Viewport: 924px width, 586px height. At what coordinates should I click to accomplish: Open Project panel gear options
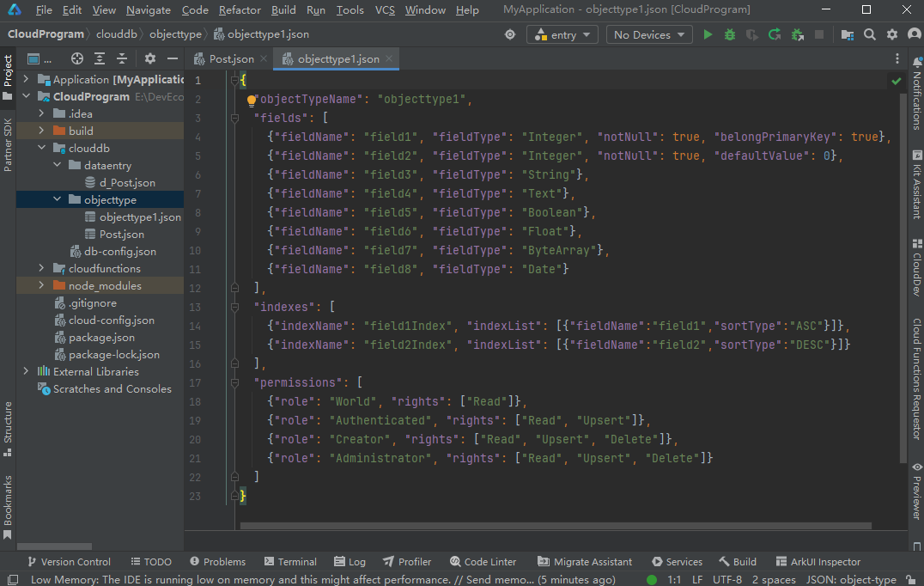150,58
